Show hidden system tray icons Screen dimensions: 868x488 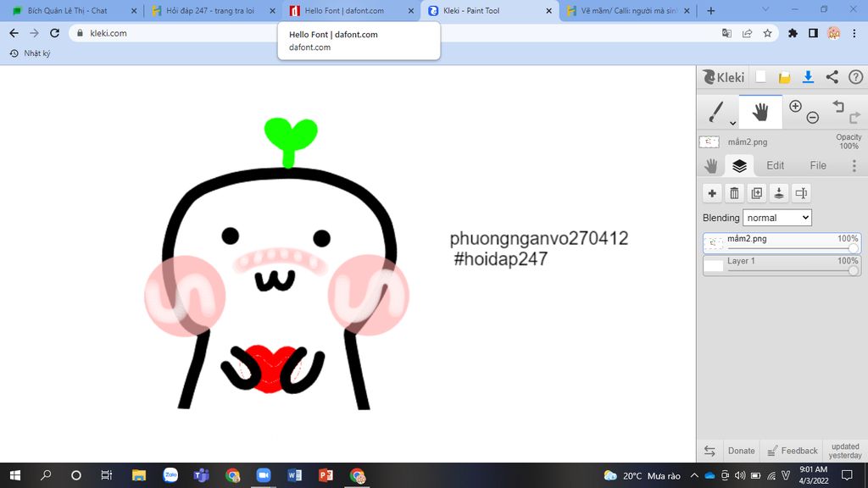click(x=694, y=475)
